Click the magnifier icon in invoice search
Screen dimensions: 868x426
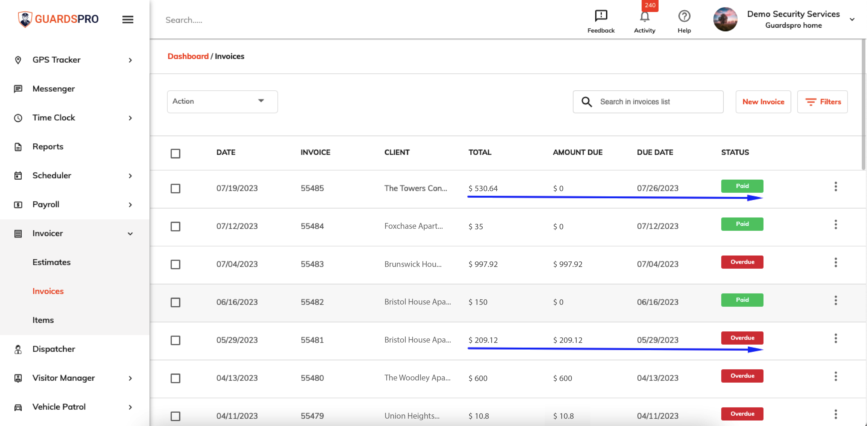(587, 102)
